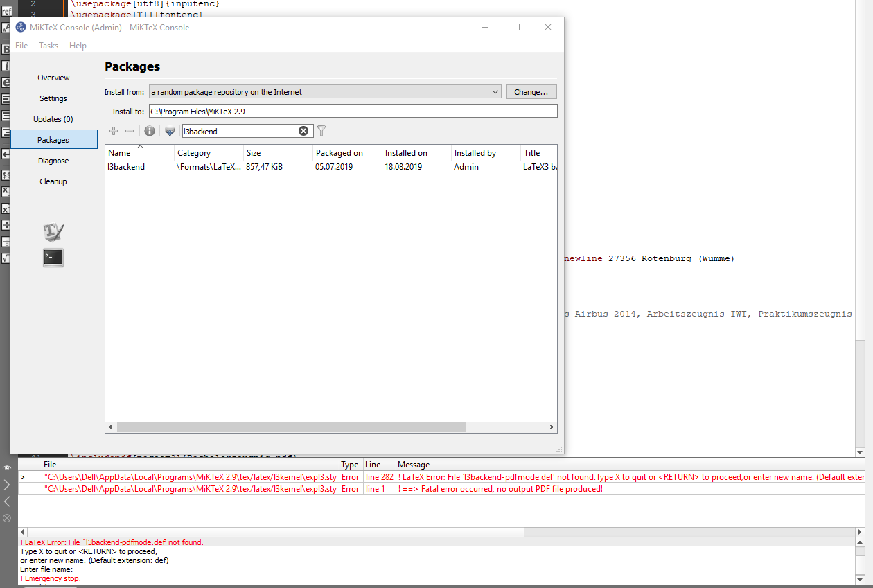This screenshot has height=588, width=873.
Task: Switch to the Settings page
Action: [53, 98]
